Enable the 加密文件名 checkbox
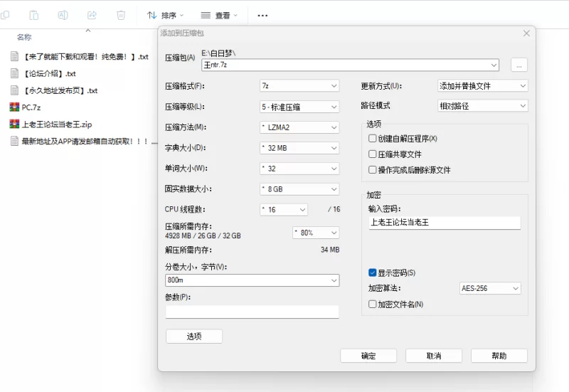 [x=372, y=304]
